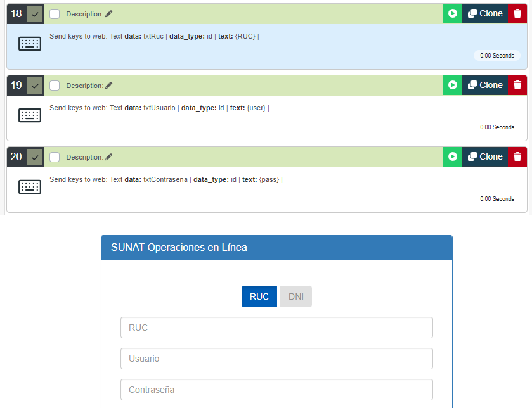Click the Usuario input field
This screenshot has height=408, width=532.
276,359
